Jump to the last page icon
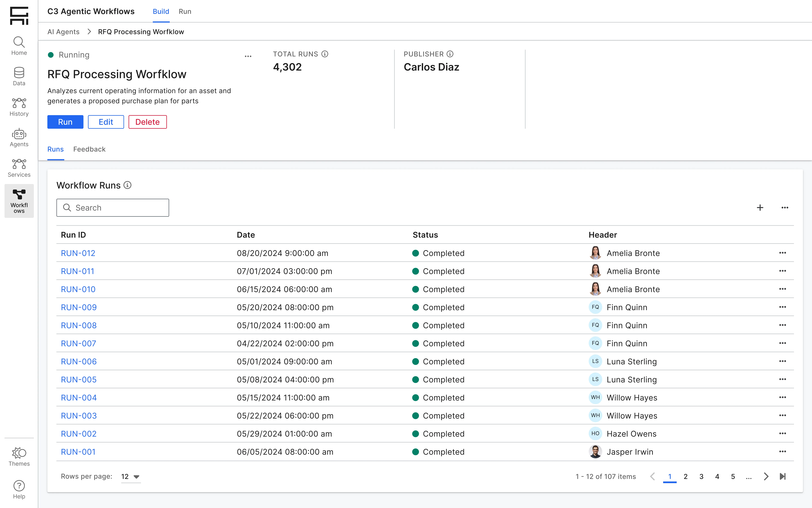 (783, 476)
